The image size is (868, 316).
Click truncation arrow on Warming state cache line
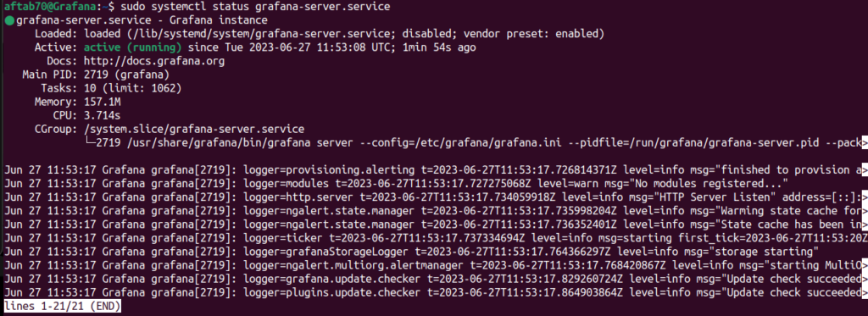(x=865, y=211)
